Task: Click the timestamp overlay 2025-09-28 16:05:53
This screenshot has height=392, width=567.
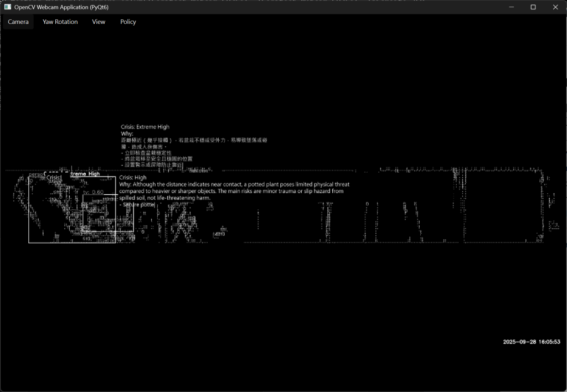Action: point(532,342)
